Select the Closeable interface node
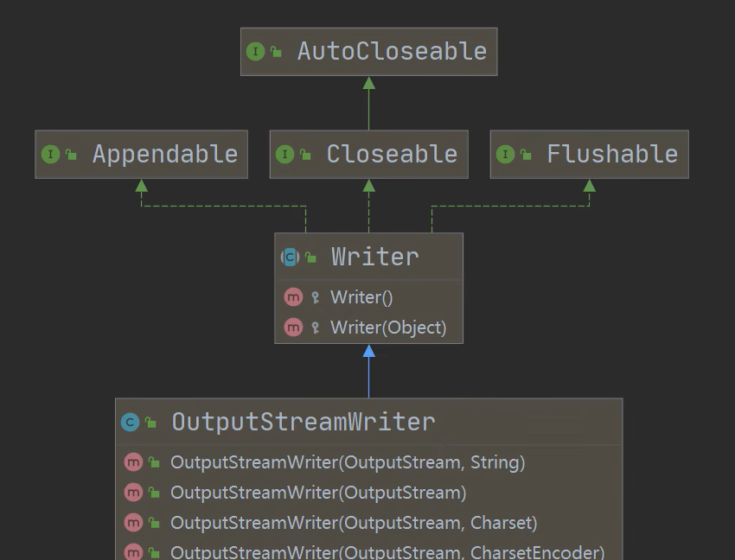Viewport: 735px width, 560px height. point(369,154)
